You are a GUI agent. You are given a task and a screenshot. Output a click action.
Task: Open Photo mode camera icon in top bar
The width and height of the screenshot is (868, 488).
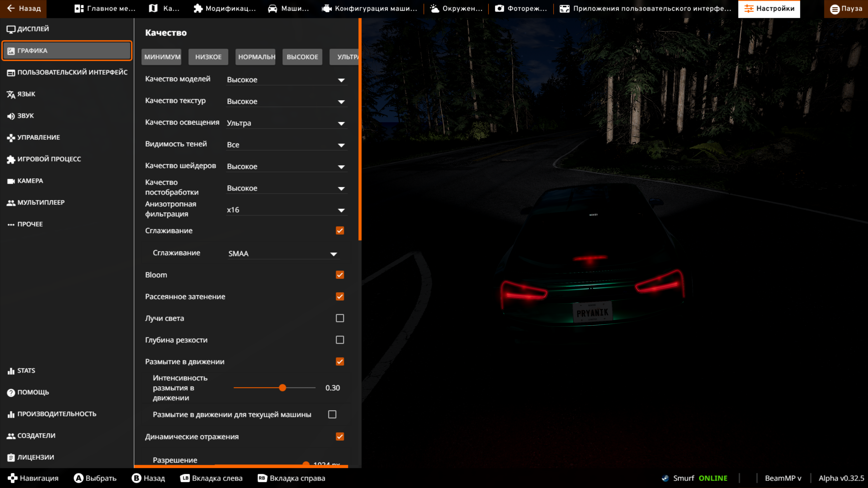click(499, 8)
